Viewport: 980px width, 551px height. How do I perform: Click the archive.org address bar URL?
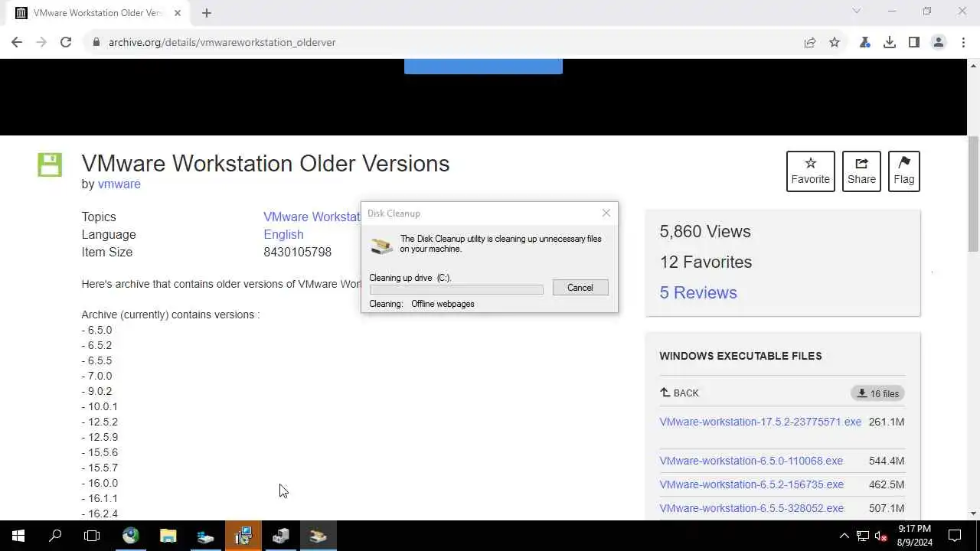(222, 42)
